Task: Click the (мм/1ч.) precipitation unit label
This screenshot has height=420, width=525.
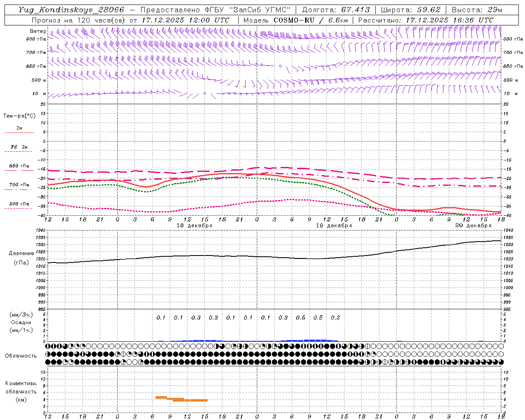Action: point(21,330)
